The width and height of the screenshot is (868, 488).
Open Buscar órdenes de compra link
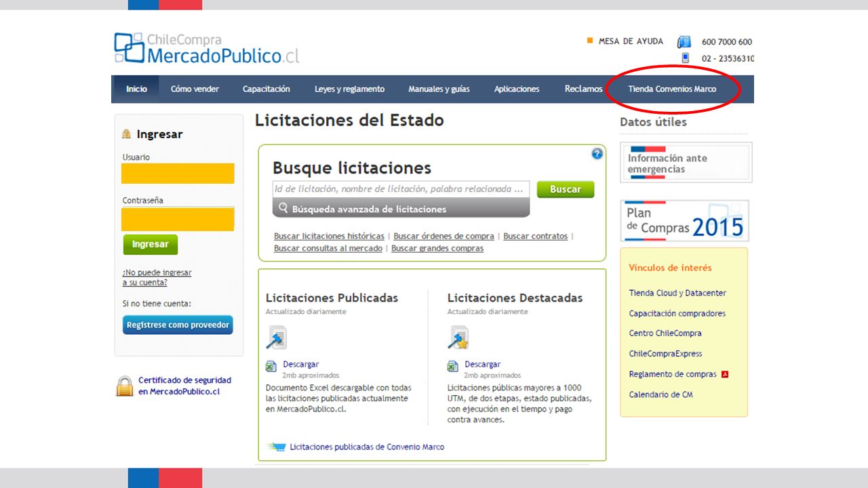click(x=443, y=236)
